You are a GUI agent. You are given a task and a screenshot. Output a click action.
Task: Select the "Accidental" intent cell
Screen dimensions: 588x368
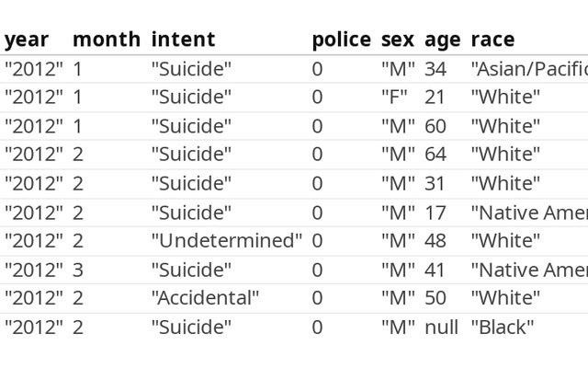point(205,298)
